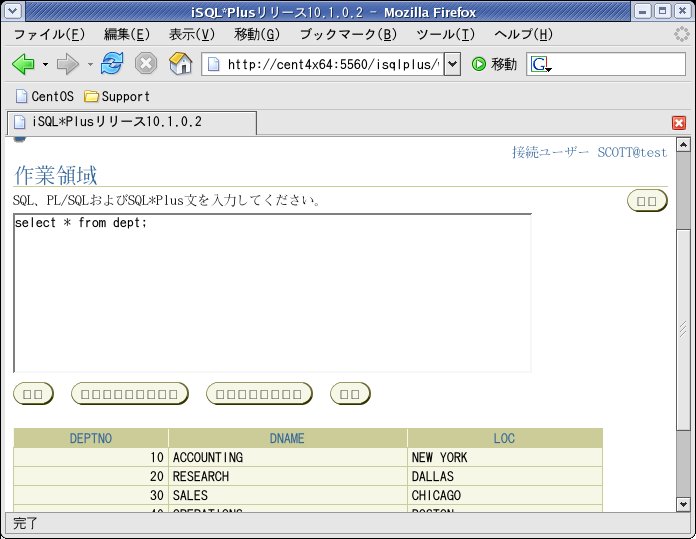Image resolution: width=696 pixels, height=539 pixels.
Task: Click the vertical scrollbar thumb
Action: pyautogui.click(x=683, y=329)
